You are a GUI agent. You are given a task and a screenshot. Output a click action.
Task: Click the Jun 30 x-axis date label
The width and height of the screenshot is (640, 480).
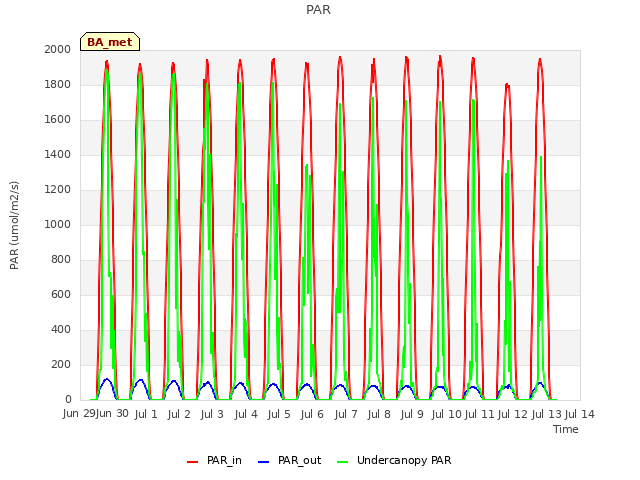(112, 414)
